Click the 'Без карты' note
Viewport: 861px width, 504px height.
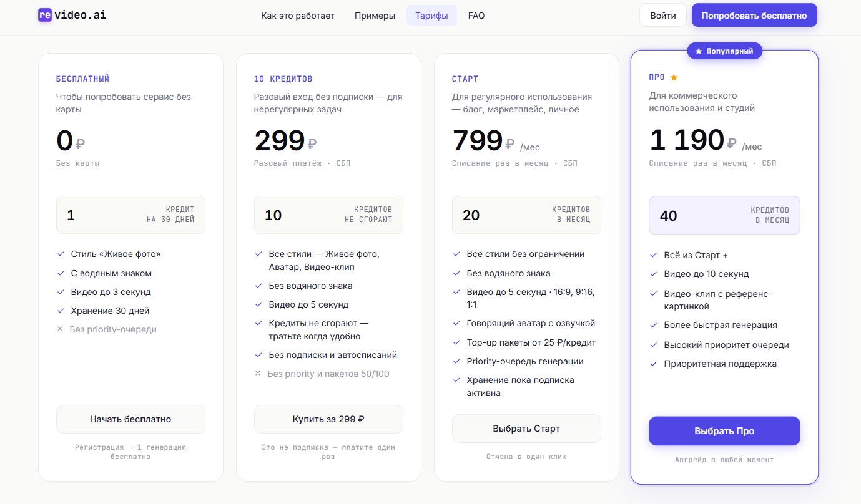click(78, 163)
